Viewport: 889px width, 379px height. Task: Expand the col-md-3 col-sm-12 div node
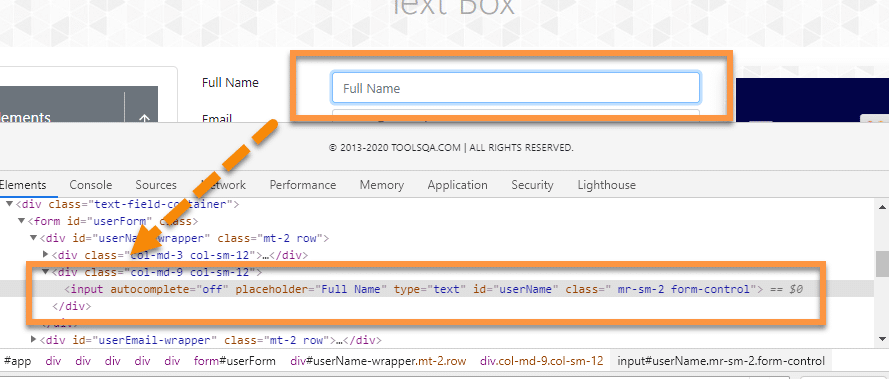pyautogui.click(x=46, y=255)
